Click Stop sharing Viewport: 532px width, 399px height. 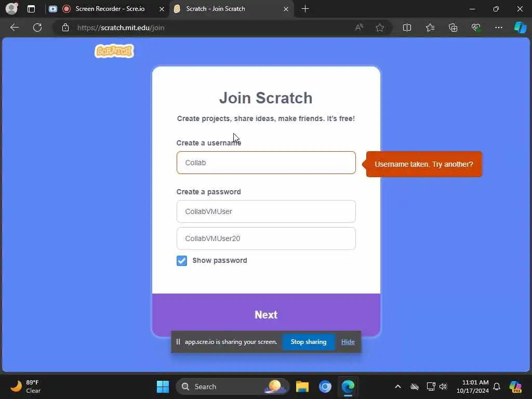tap(309, 342)
